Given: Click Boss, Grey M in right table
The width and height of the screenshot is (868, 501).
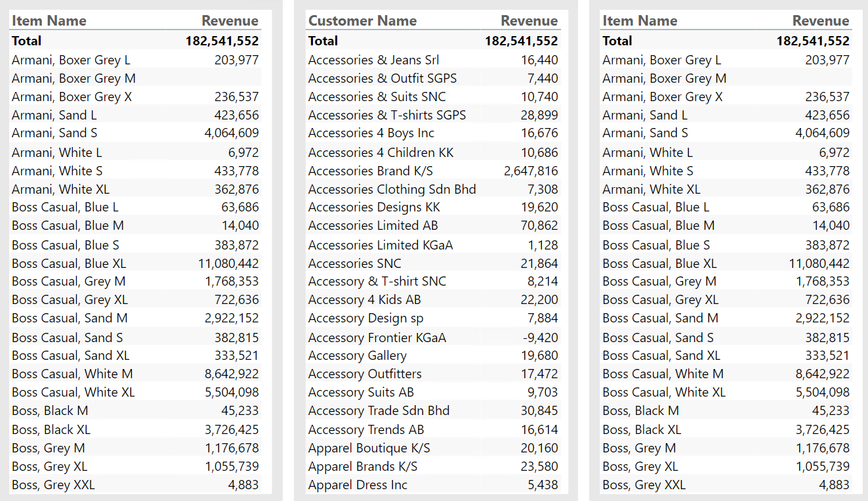Looking at the screenshot, I should tap(639, 448).
